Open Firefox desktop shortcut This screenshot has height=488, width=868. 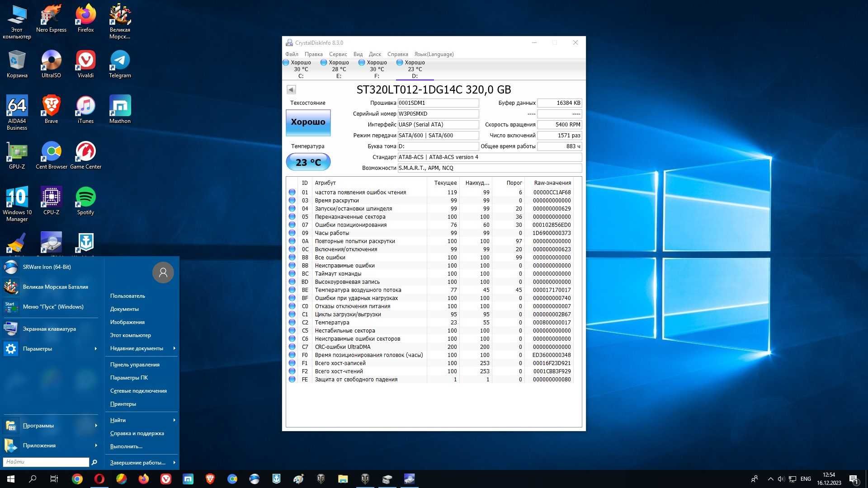85,19
